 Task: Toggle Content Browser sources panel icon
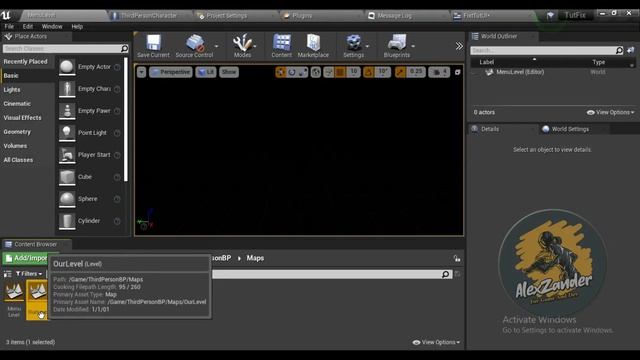pyautogui.click(x=7, y=273)
